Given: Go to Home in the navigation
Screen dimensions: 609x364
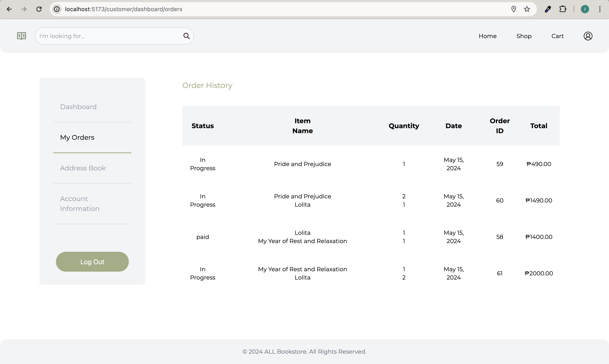Looking at the screenshot, I should click(x=488, y=36).
